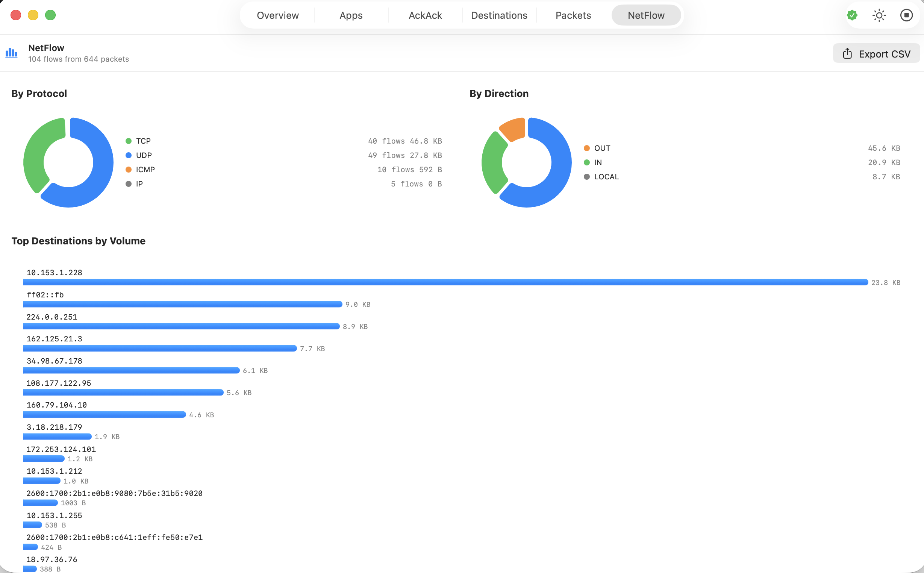This screenshot has height=573, width=924.
Task: Click the 108.177.122.95 volume bar
Action: 123,393
